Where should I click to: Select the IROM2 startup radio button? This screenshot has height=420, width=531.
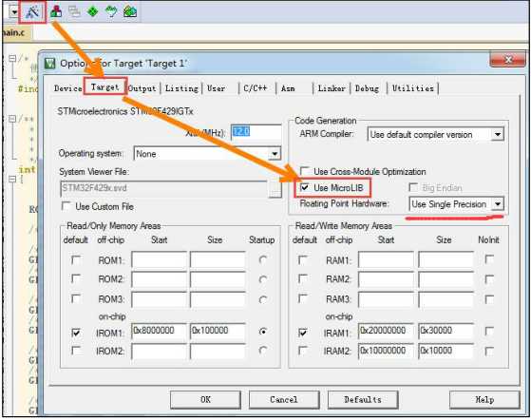[263, 351]
